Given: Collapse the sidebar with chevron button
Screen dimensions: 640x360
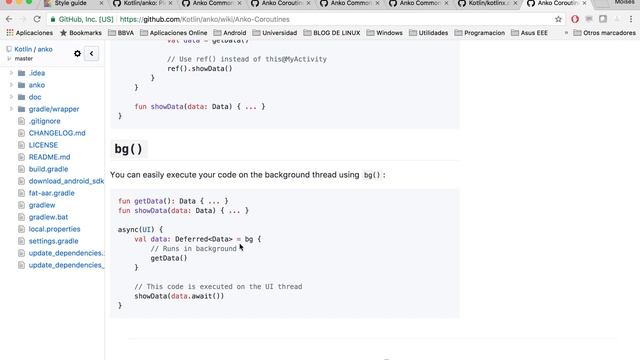Looking at the screenshot, I should click(91, 53).
